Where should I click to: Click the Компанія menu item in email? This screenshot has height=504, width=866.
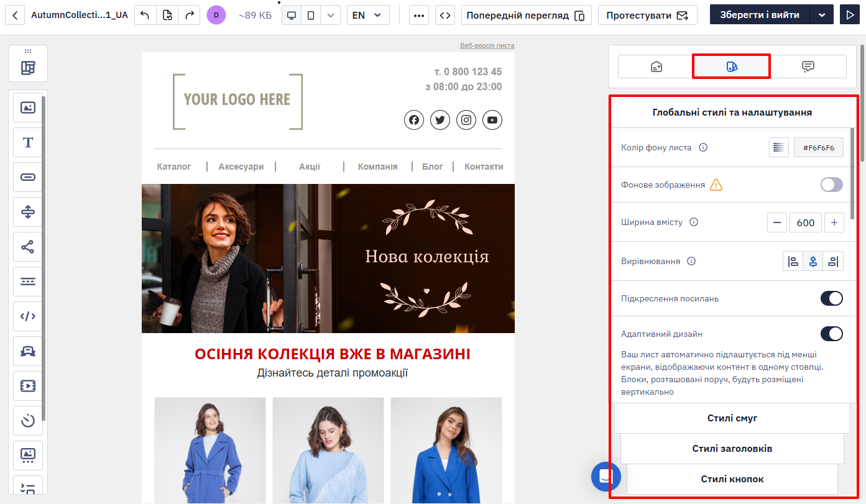click(x=377, y=167)
